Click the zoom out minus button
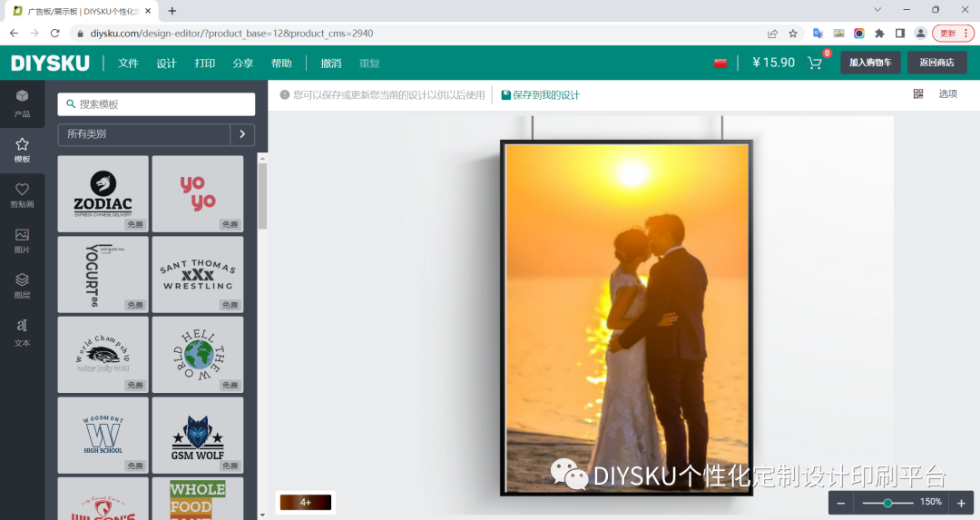 point(840,503)
